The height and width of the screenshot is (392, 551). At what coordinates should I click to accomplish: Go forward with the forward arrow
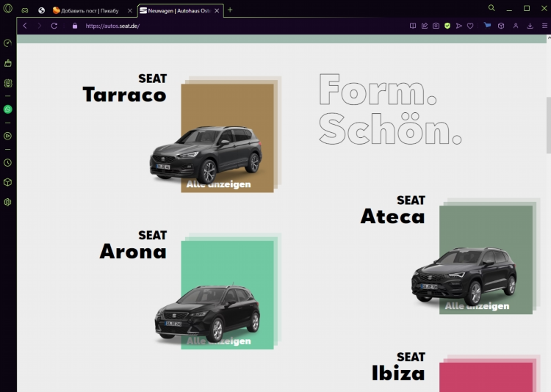coord(39,26)
